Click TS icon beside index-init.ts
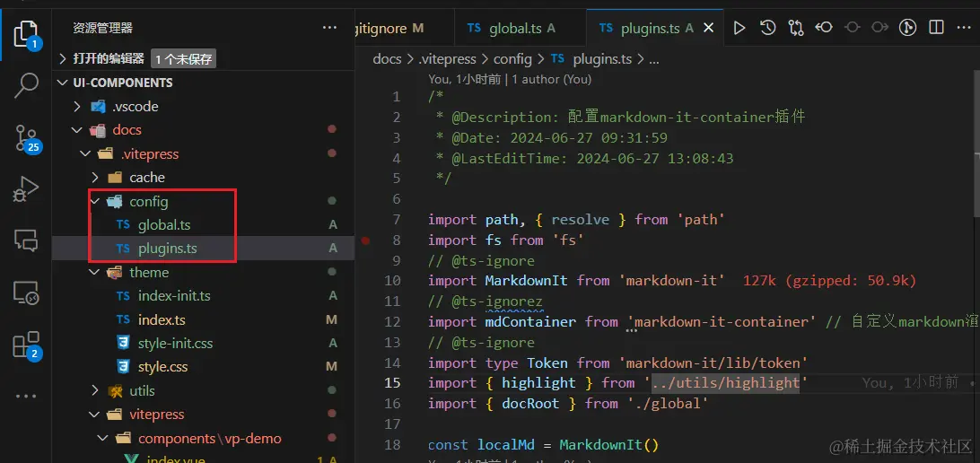 (x=123, y=295)
